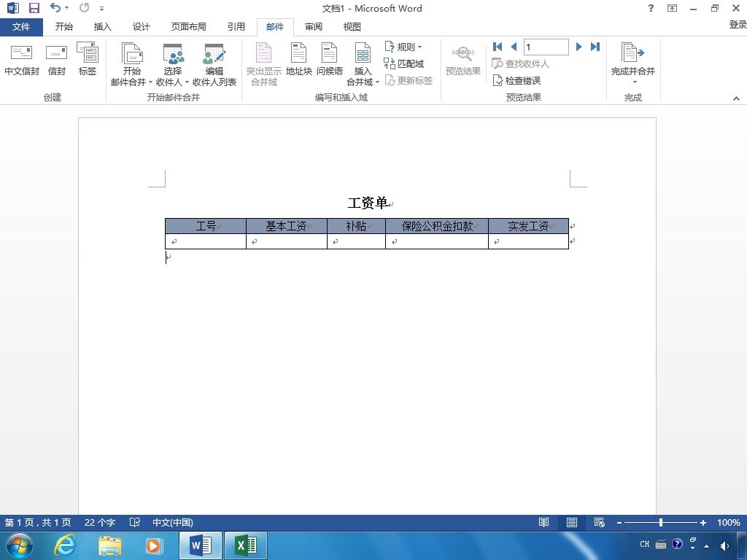Viewport: 747px width, 560px height.
Task: Select the Mailings (邮件) tab
Action: tap(275, 27)
